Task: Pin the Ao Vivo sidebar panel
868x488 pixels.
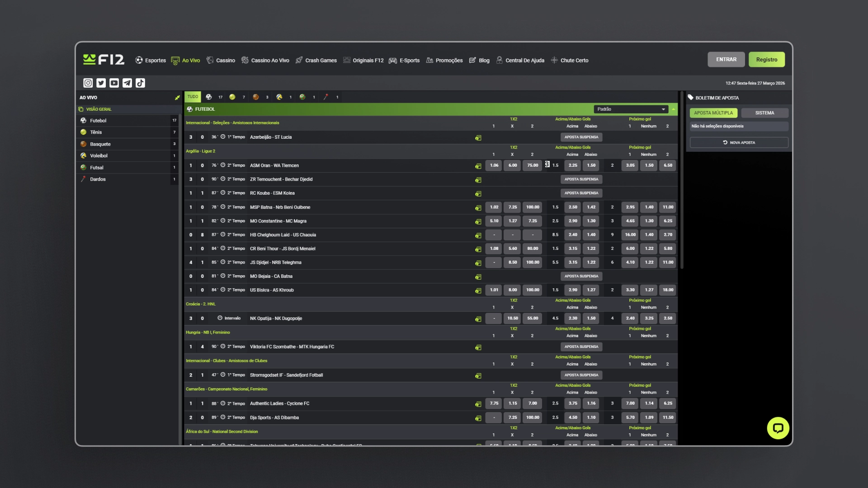Action: pos(177,98)
